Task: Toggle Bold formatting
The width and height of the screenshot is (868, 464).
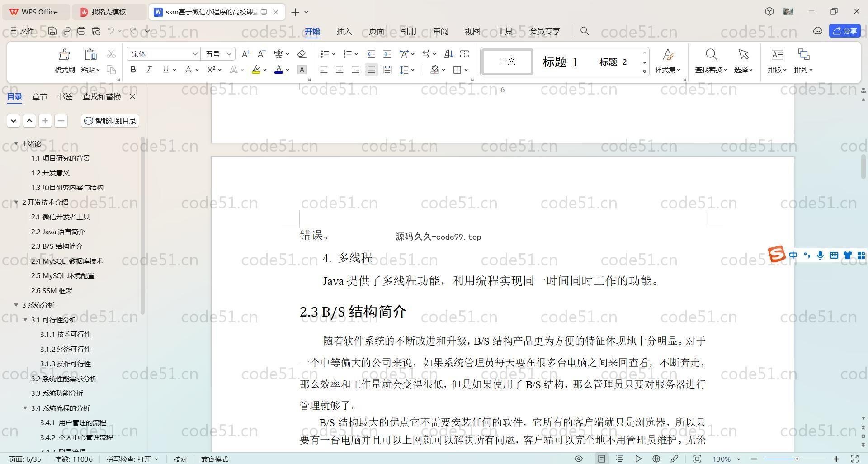Action: (133, 70)
